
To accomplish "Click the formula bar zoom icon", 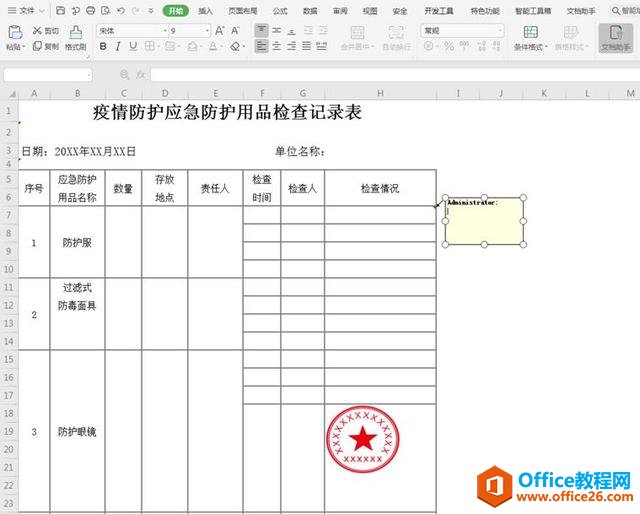I will coord(124,75).
